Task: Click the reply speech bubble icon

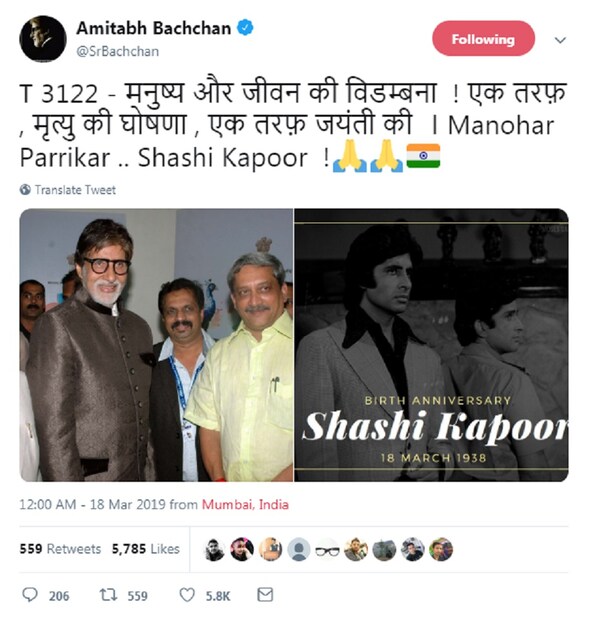Action: [30, 594]
